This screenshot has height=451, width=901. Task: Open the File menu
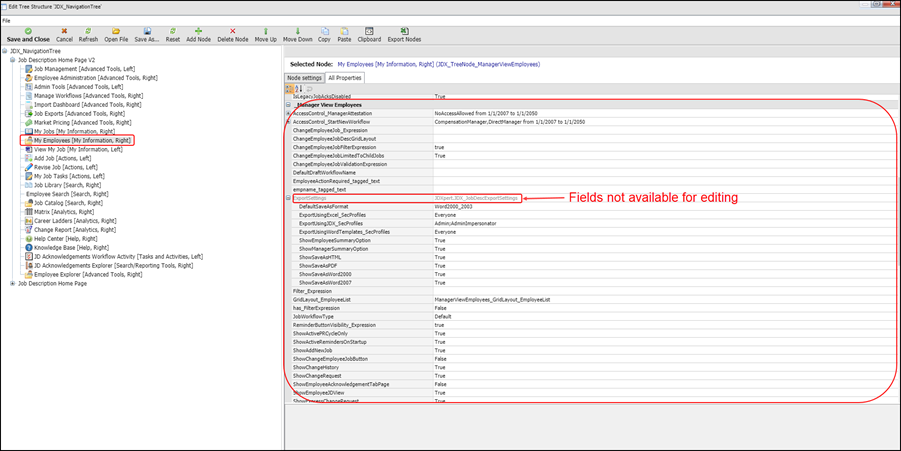[x=7, y=20]
